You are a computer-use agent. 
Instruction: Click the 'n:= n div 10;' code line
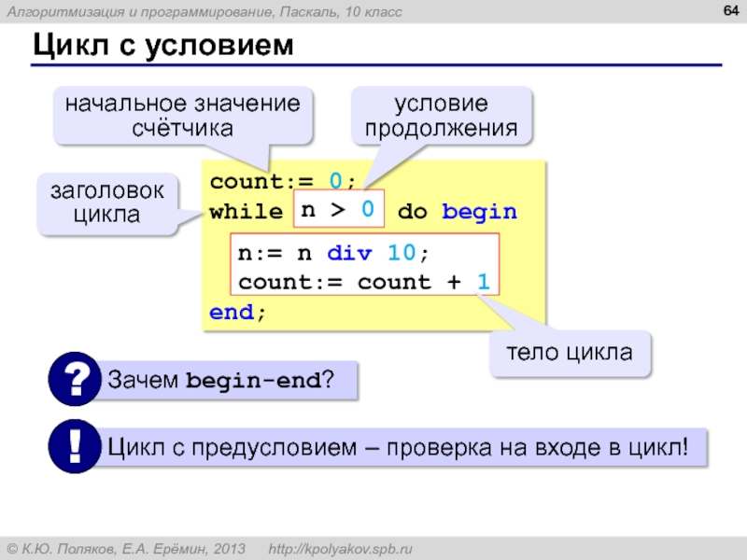332,253
